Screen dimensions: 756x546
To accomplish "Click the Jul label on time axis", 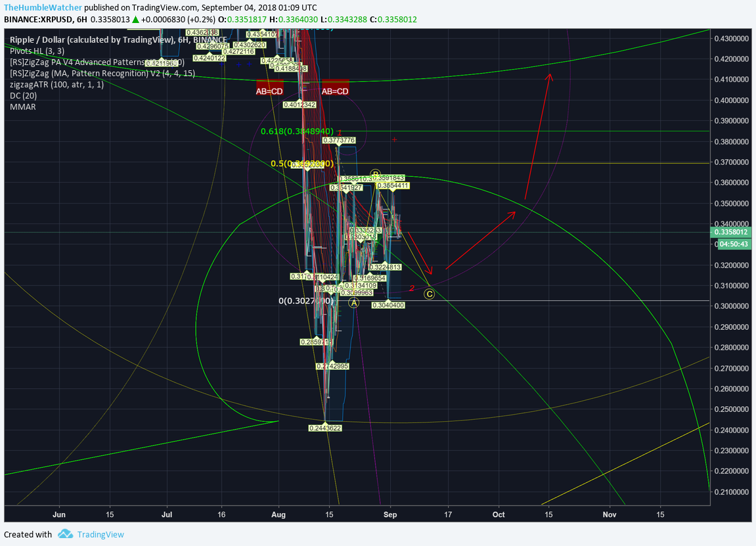I will [167, 514].
